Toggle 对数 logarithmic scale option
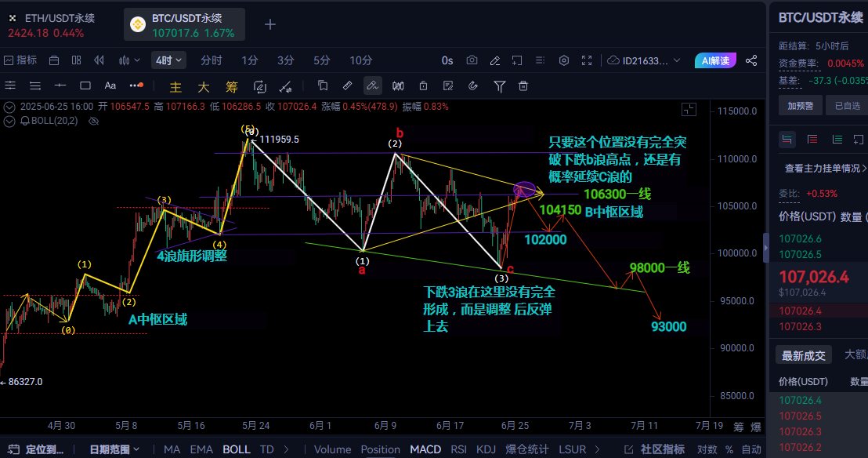This screenshot has height=458, width=868. pos(707,449)
